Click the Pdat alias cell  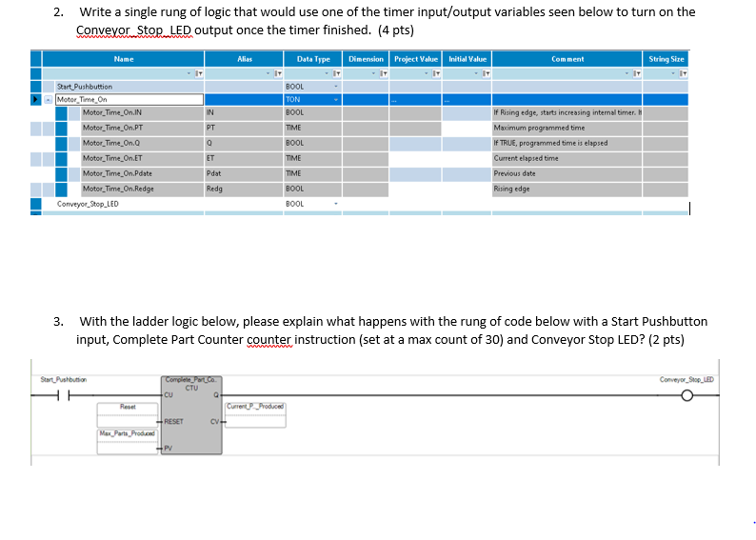[244, 173]
